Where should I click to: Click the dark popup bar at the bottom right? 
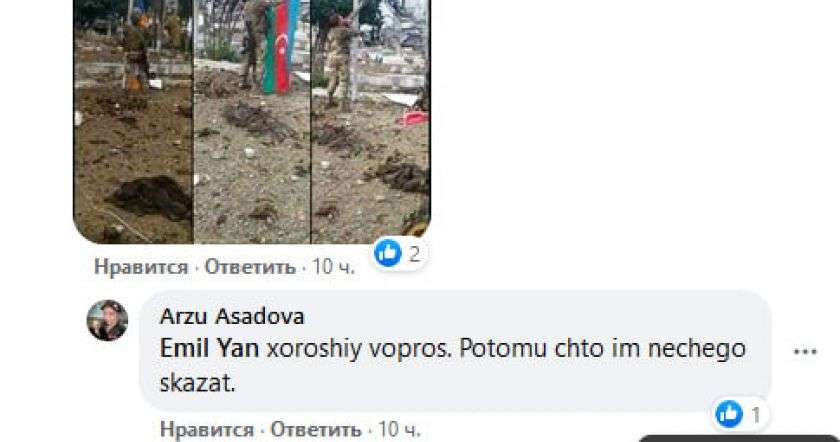click(x=739, y=438)
